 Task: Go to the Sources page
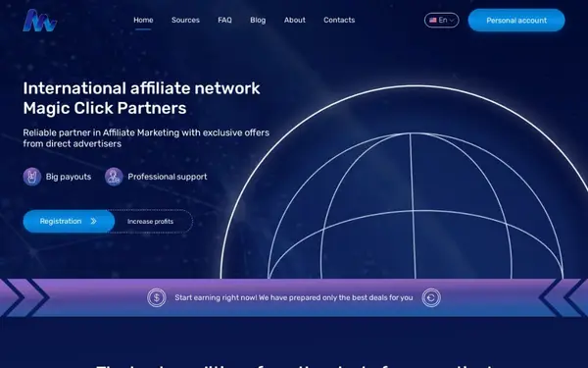185,21
